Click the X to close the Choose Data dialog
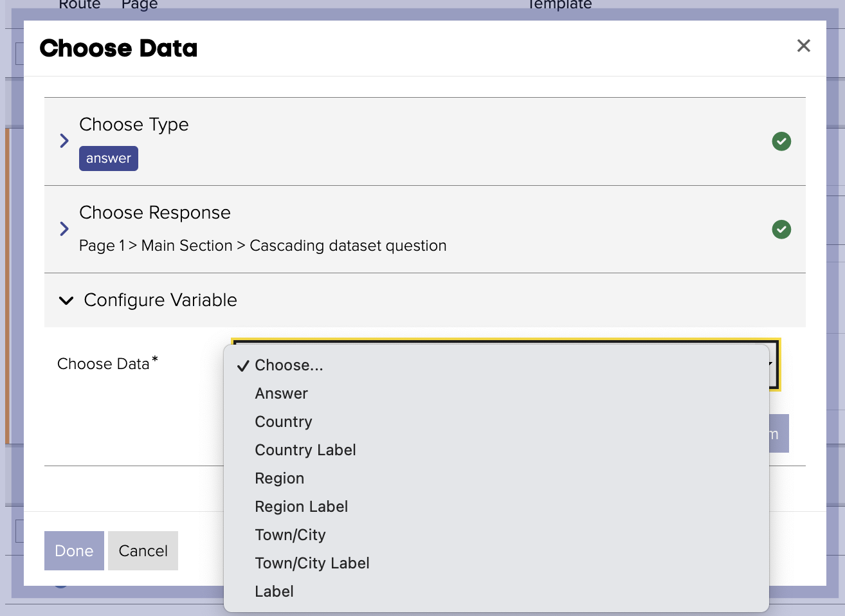This screenshot has width=845, height=616. pos(803,46)
